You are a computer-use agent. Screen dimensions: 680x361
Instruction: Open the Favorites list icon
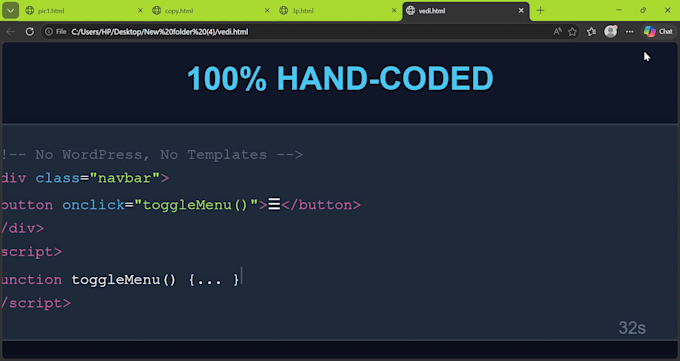591,32
